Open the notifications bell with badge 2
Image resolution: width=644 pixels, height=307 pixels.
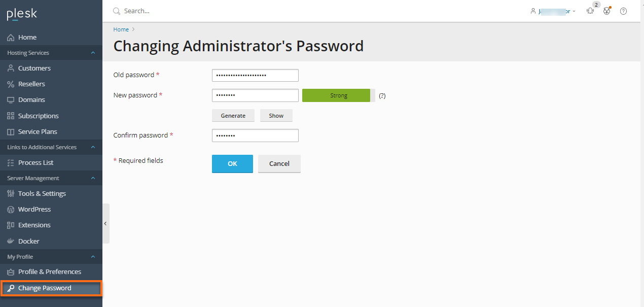[590, 11]
